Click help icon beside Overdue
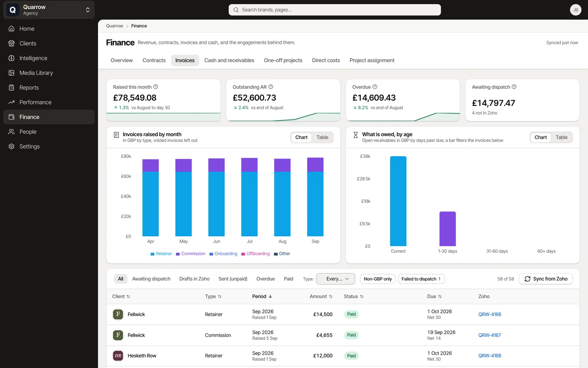This screenshot has width=588, height=368. point(375,87)
